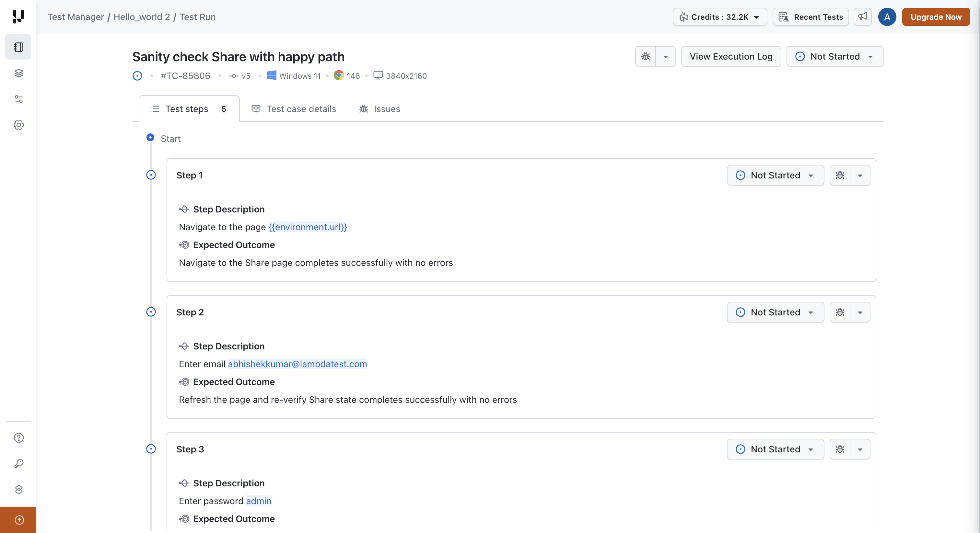Click the Step 2 header title
The height and width of the screenshot is (533, 980).
pos(190,312)
